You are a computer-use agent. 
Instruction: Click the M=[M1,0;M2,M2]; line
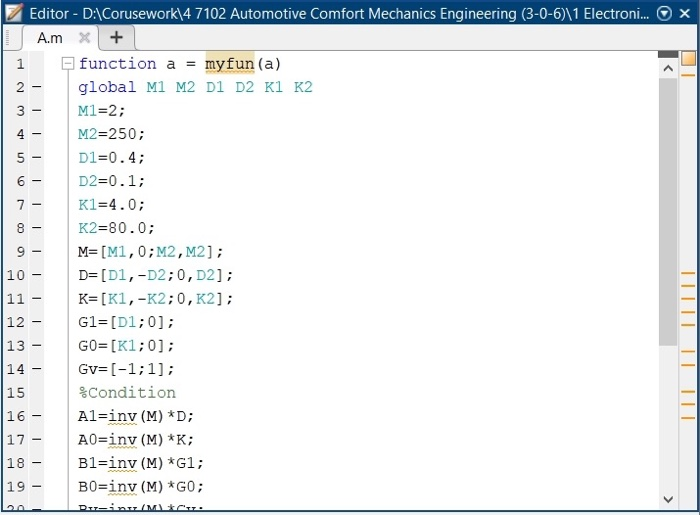[150, 252]
